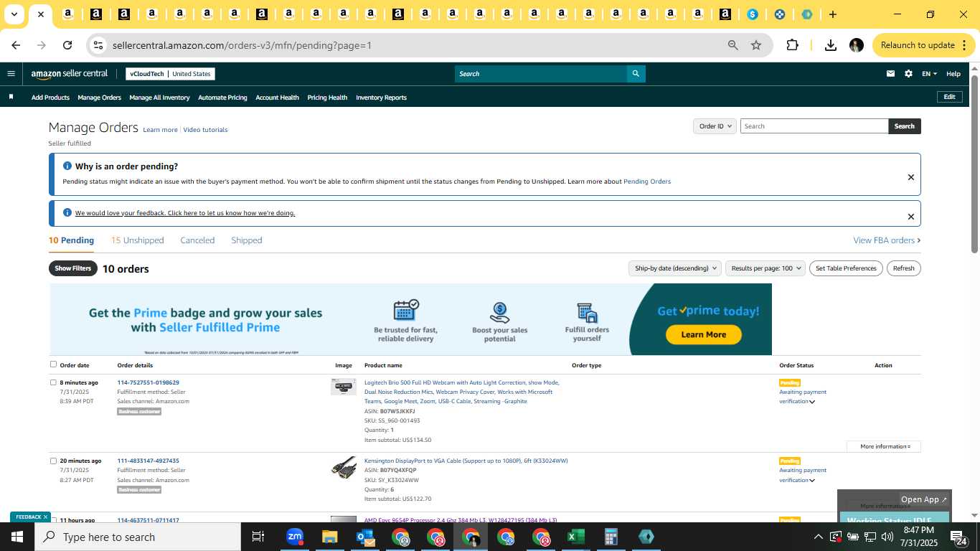The image size is (980, 551).
Task: Open the Chrome three-dot menu
Action: click(964, 45)
